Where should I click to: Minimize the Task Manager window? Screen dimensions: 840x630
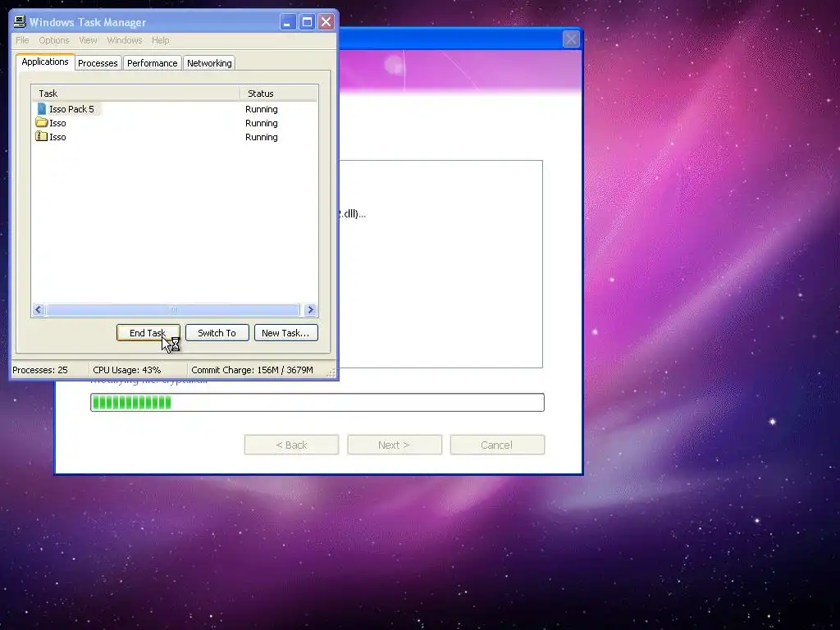click(288, 22)
